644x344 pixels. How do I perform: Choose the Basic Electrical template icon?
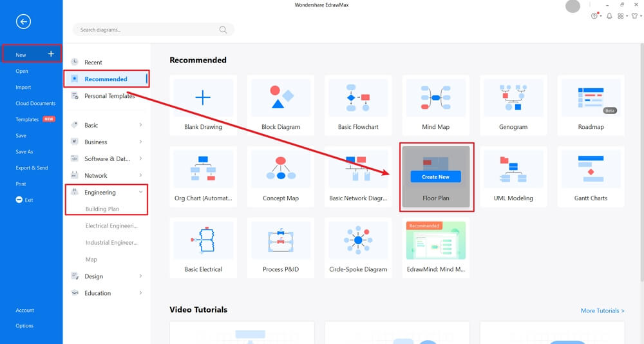point(203,240)
